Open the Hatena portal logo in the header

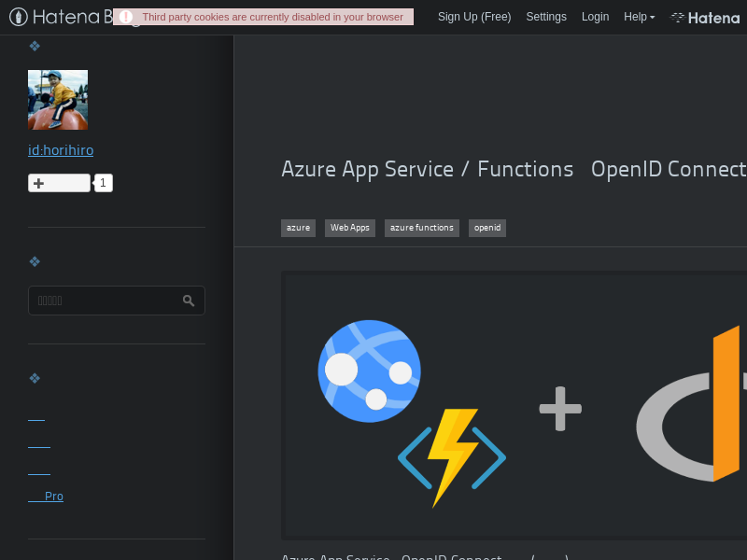(x=705, y=18)
